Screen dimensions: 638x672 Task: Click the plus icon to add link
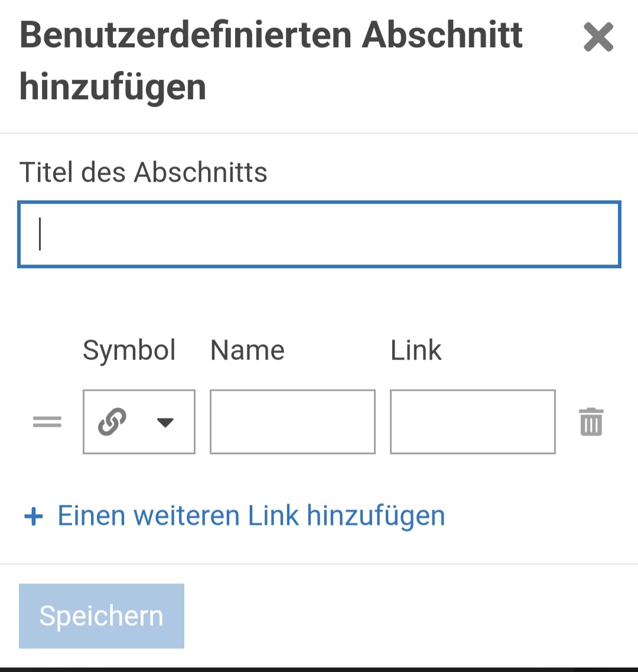pyautogui.click(x=34, y=517)
